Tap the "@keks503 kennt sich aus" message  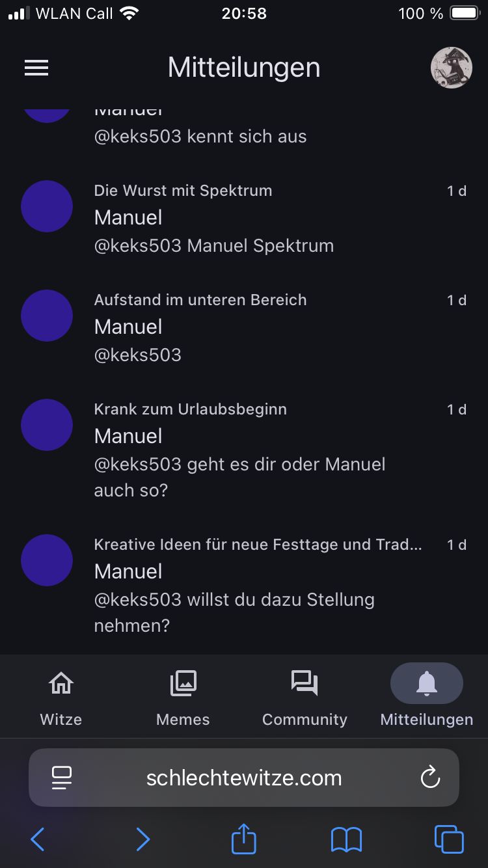(200, 137)
